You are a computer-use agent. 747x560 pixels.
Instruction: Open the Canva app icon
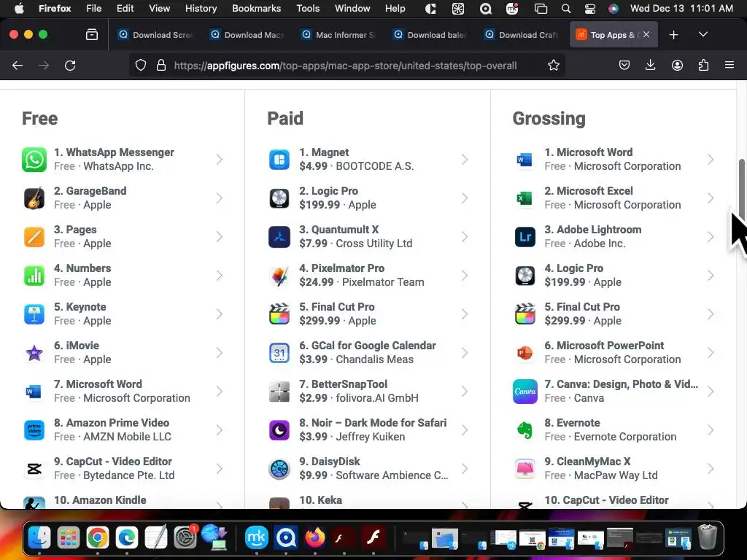pos(525,392)
